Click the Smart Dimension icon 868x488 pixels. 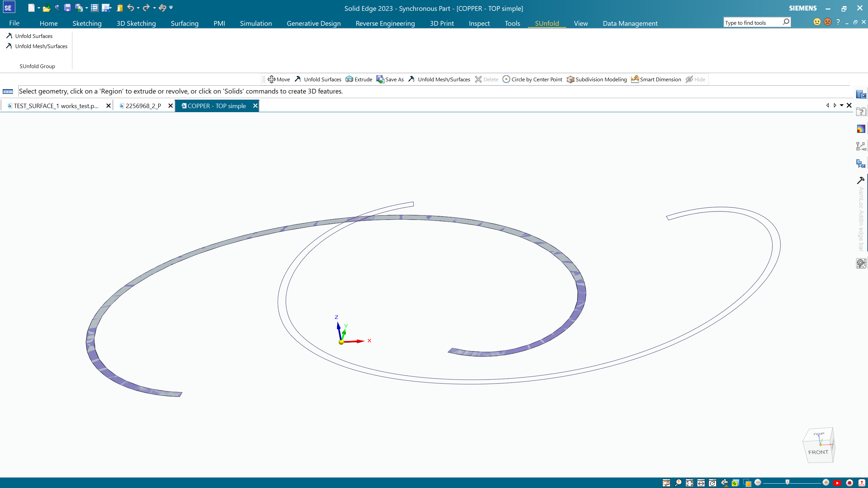[x=635, y=79]
